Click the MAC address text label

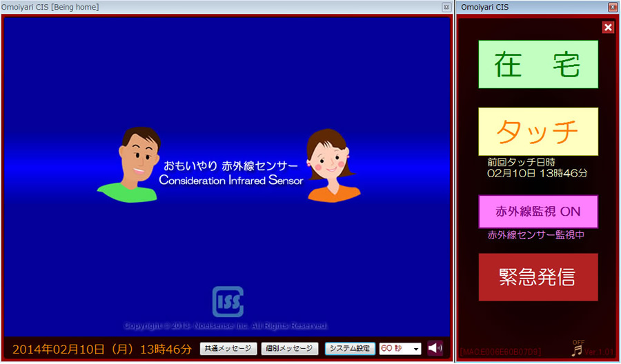tap(500, 352)
